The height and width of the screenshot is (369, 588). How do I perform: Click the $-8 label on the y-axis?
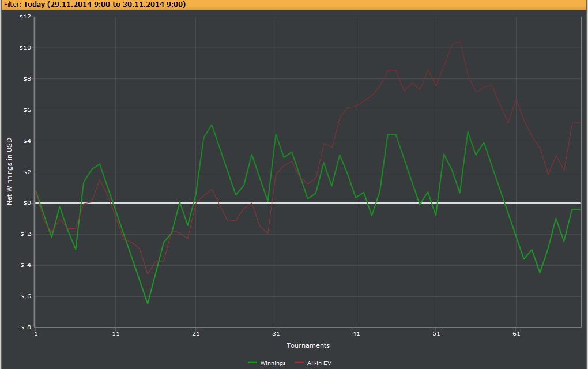(x=25, y=327)
